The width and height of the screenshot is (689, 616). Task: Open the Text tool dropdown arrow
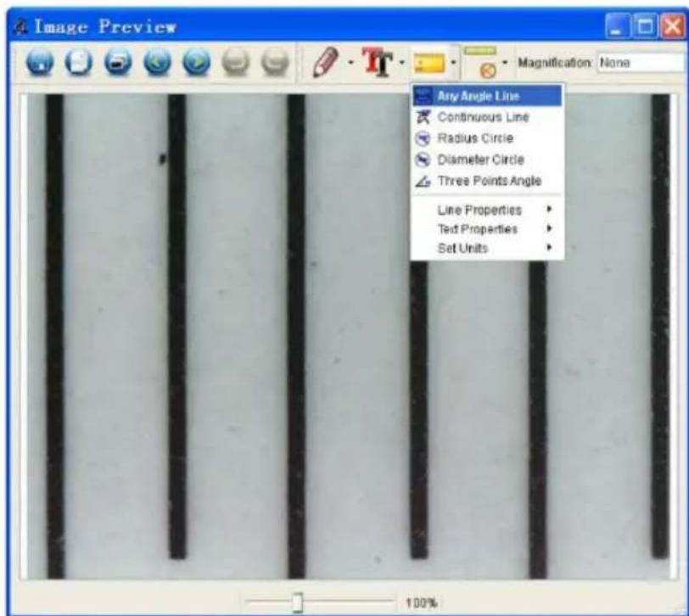click(402, 63)
